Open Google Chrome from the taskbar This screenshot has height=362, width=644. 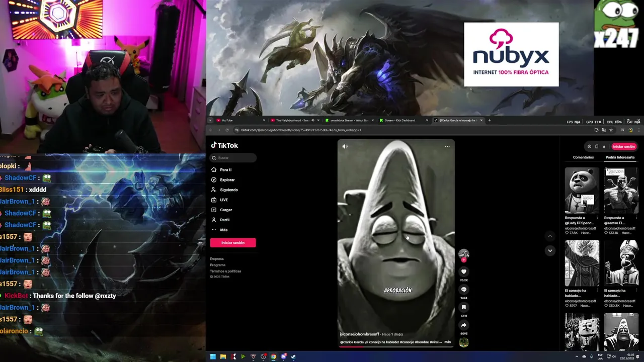pos(273,357)
